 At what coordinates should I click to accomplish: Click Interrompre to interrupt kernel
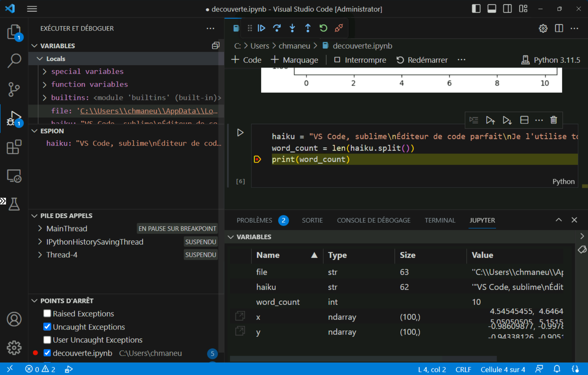[360, 60]
